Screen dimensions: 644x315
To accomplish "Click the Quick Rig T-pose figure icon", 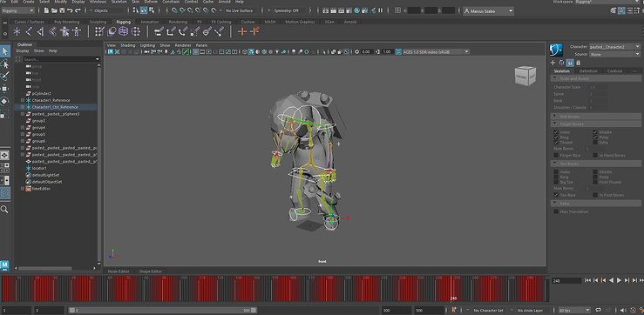I will tap(77, 31).
